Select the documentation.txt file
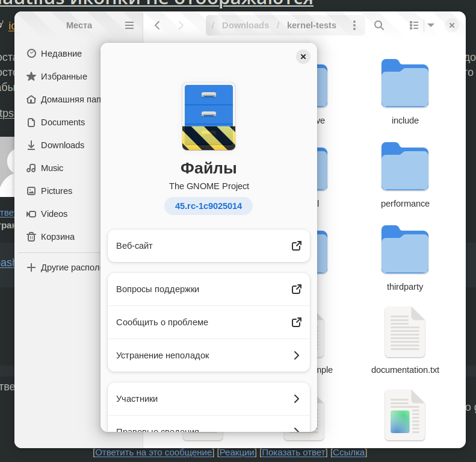Viewport: 476px width, 462px height. (x=405, y=340)
